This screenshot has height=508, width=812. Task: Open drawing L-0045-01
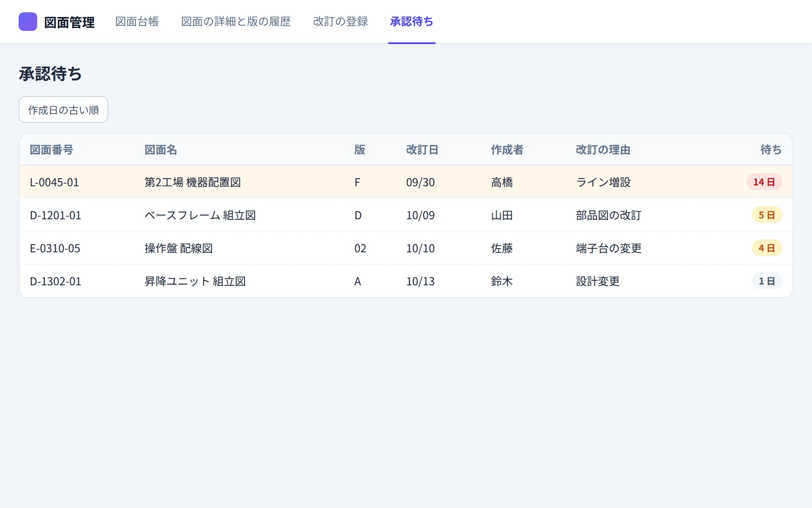point(55,182)
